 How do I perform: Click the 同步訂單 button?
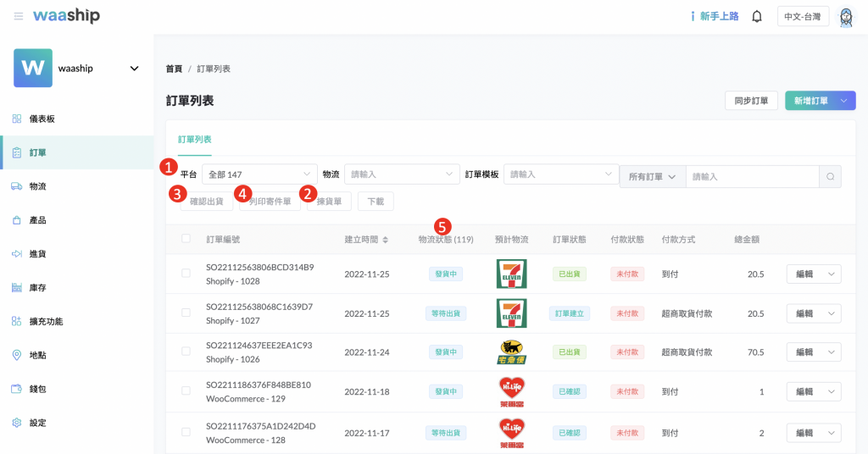(x=751, y=101)
